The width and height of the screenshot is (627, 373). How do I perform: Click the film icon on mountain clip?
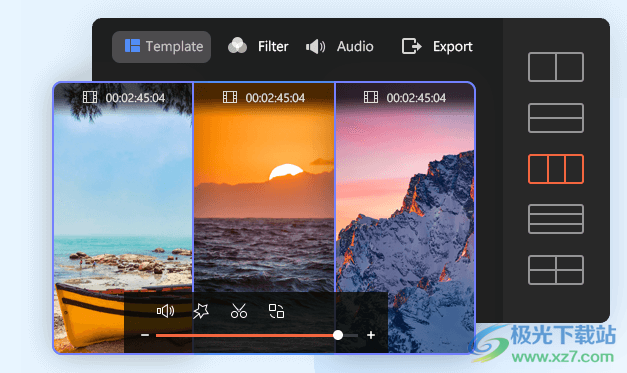[x=371, y=97]
